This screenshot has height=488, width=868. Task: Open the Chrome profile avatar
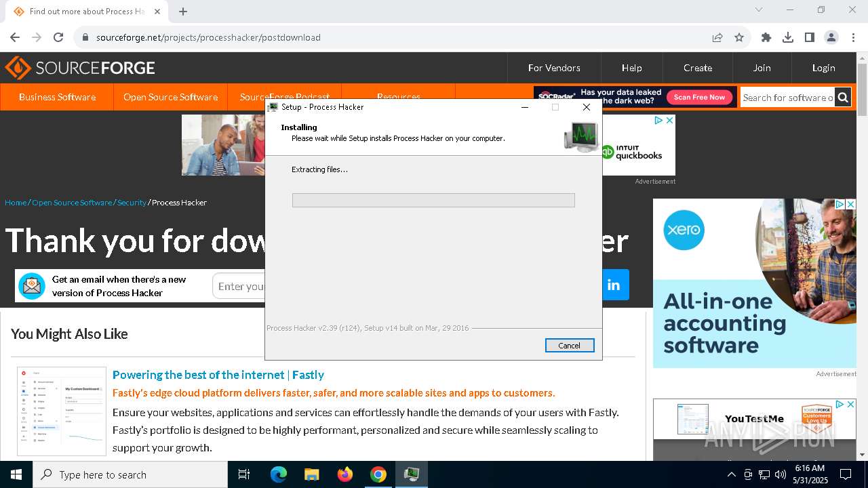tap(831, 37)
